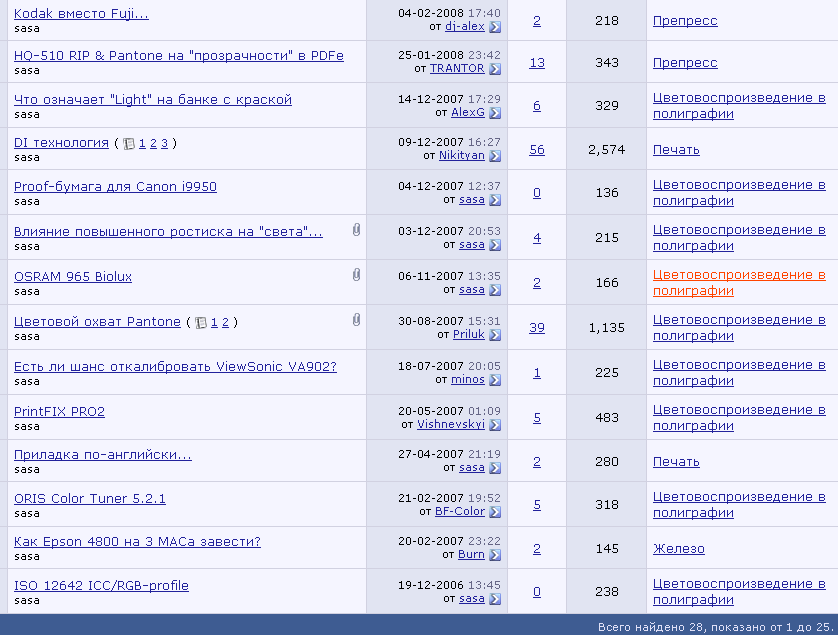Screen dimensions: 838x635
Task: Open thread Приладка по-английски...
Action: tap(103, 455)
